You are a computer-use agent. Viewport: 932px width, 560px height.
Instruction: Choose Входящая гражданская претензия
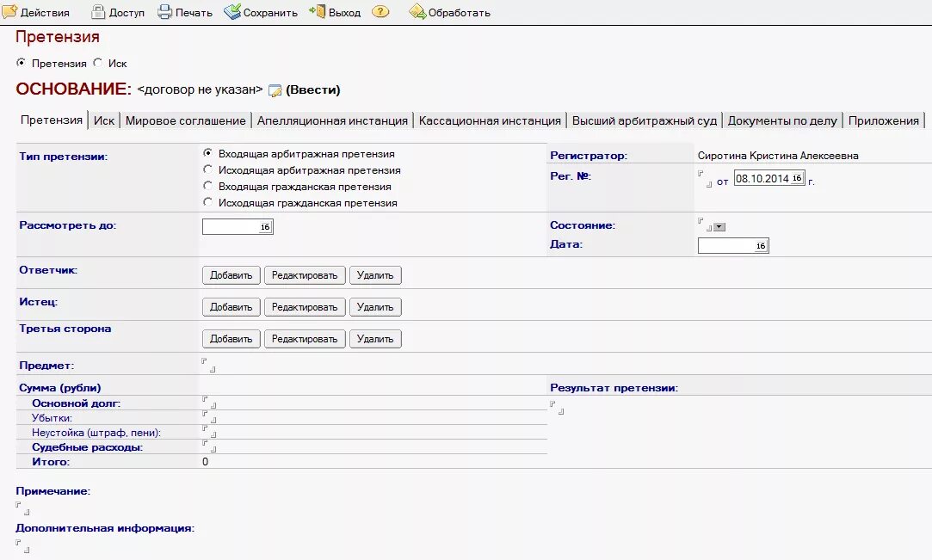click(207, 186)
